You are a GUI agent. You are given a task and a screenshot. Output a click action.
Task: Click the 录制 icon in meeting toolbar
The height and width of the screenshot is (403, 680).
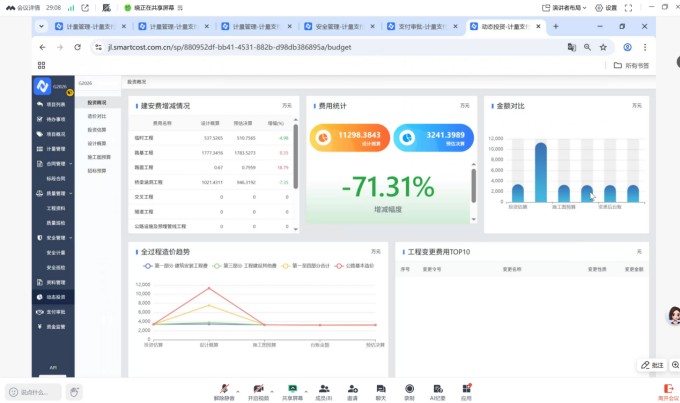(x=409, y=388)
